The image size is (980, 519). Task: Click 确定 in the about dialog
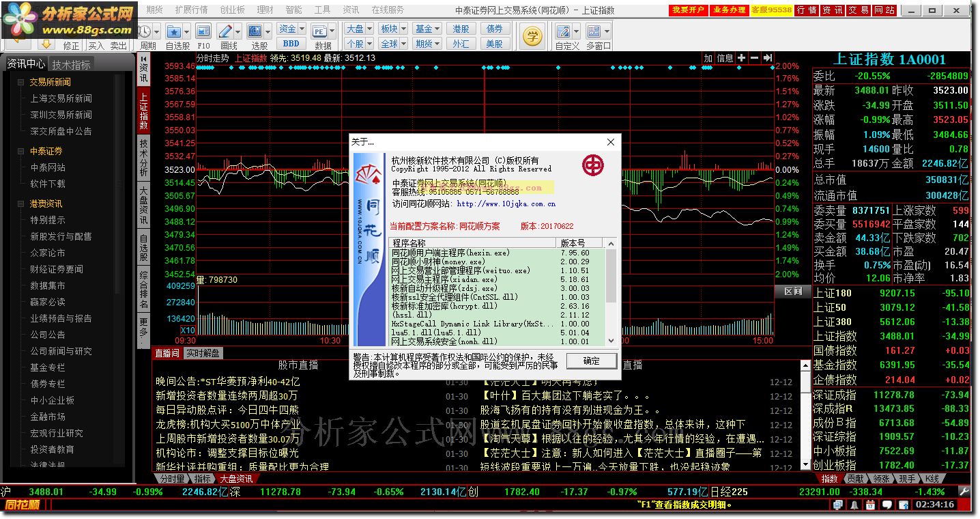pyautogui.click(x=591, y=361)
